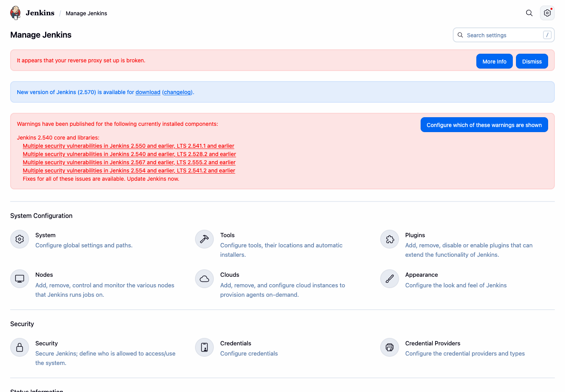
Task: Click the magnifier icon in Search settings
Action: pyautogui.click(x=460, y=35)
